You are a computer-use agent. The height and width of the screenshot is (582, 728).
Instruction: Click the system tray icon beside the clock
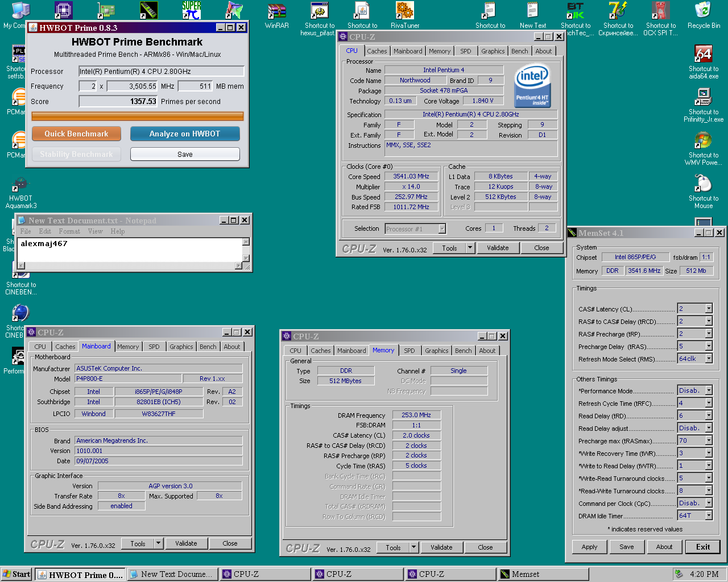[x=679, y=574]
